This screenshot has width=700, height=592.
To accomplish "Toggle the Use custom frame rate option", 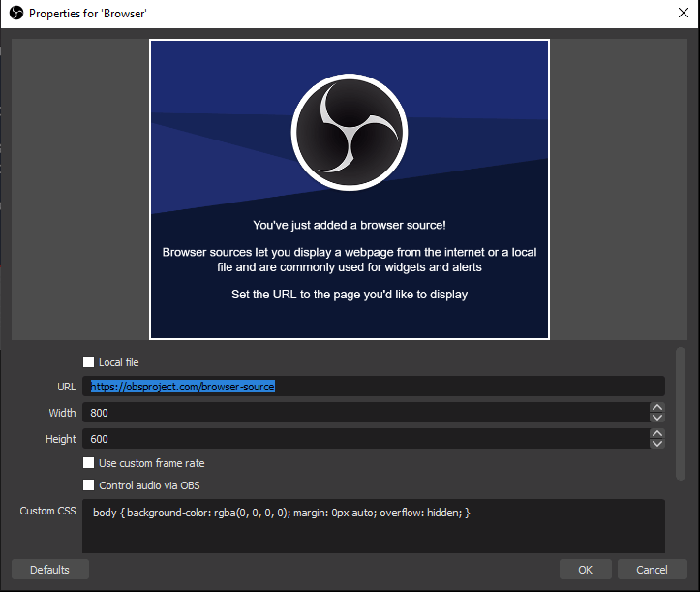I will point(89,463).
